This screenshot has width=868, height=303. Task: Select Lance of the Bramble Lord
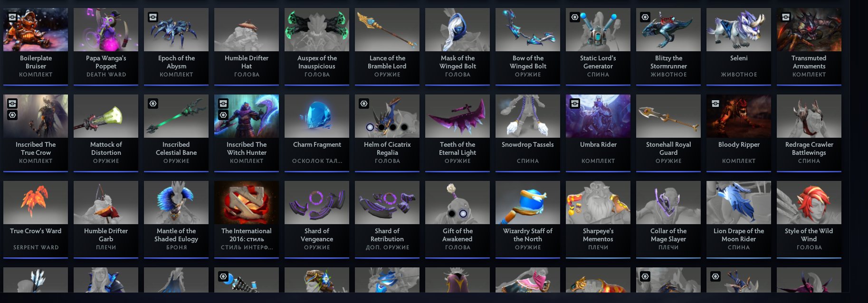pos(387,46)
